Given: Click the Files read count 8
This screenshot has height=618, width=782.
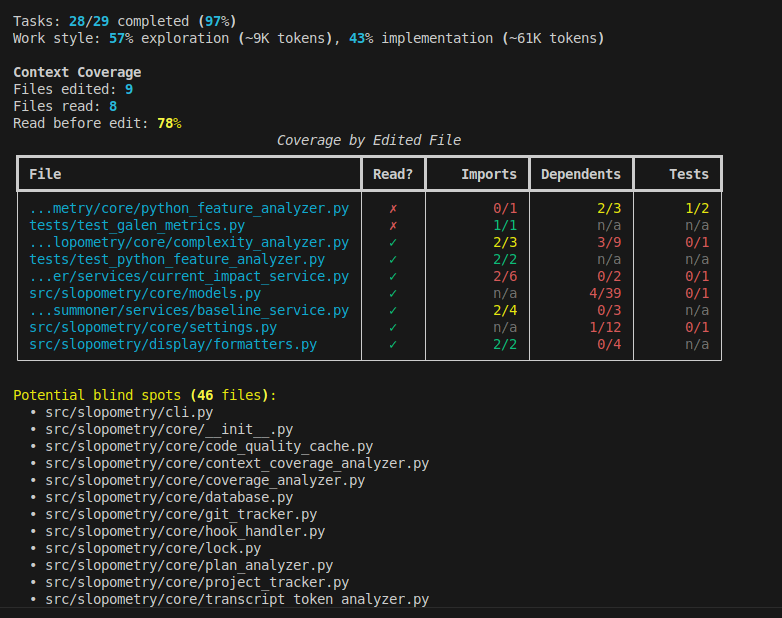Looking at the screenshot, I should tap(113, 106).
